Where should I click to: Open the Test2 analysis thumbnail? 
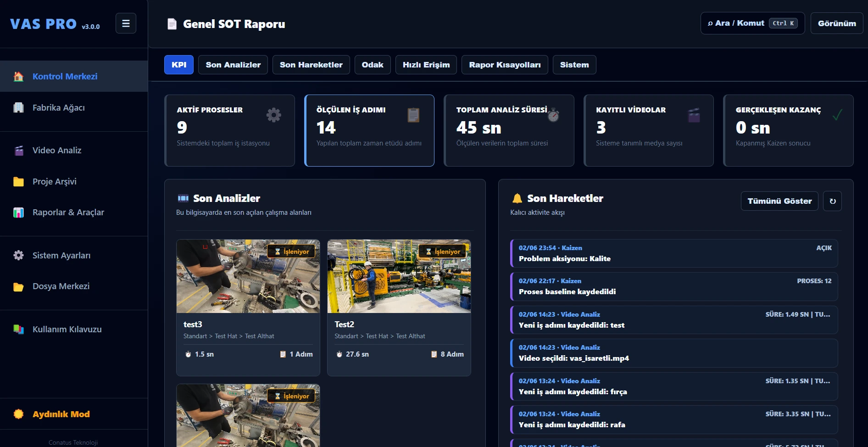(x=399, y=276)
